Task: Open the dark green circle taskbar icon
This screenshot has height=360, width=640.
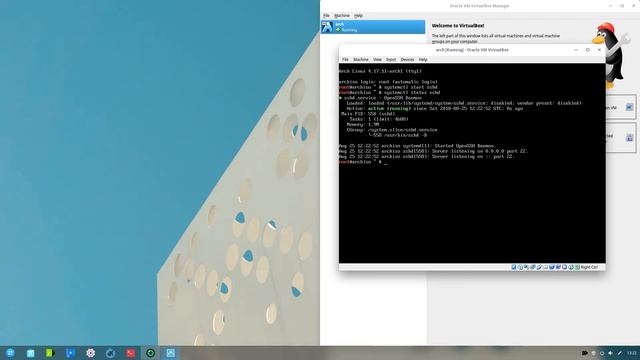Action: [151, 353]
